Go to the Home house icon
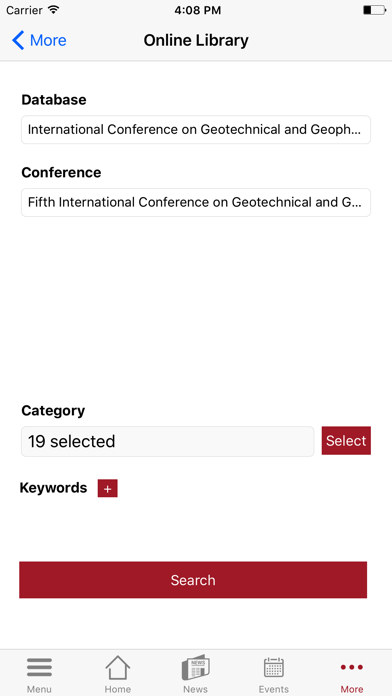 [x=118, y=667]
